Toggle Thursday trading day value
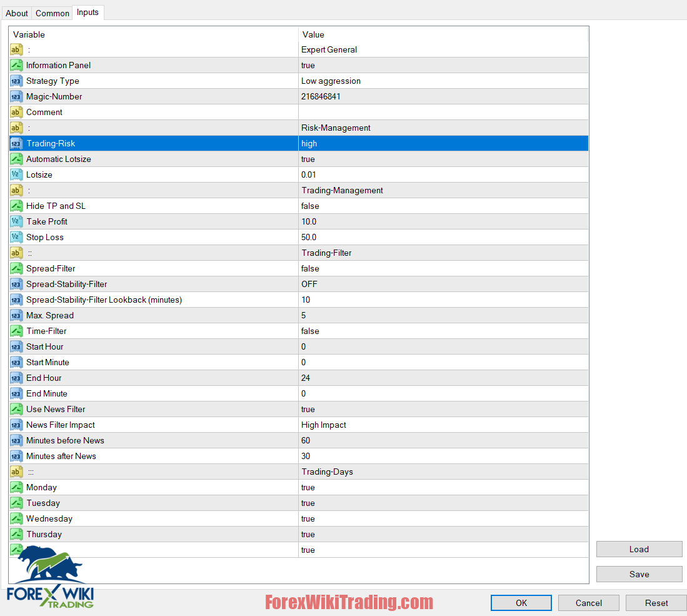 443,535
